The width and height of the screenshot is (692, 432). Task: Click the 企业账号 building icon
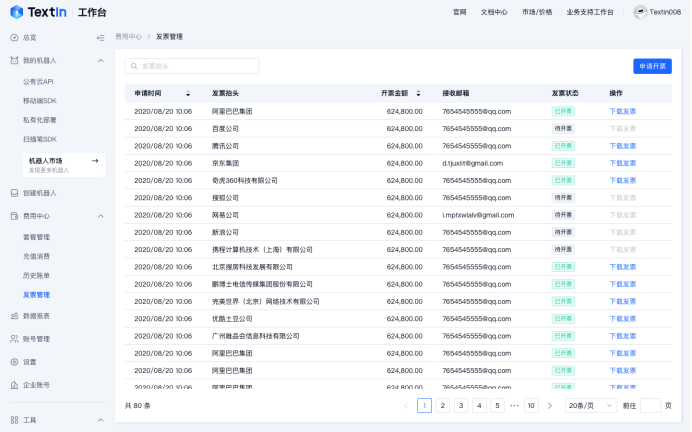click(x=14, y=385)
